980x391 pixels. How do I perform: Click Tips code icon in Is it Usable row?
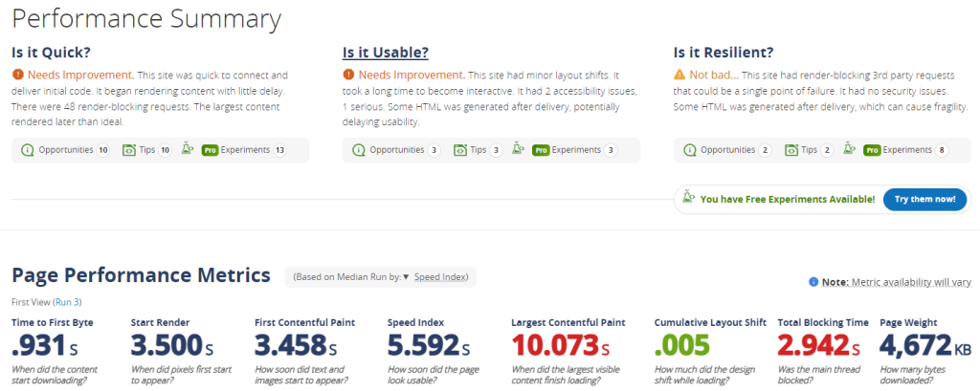point(459,150)
